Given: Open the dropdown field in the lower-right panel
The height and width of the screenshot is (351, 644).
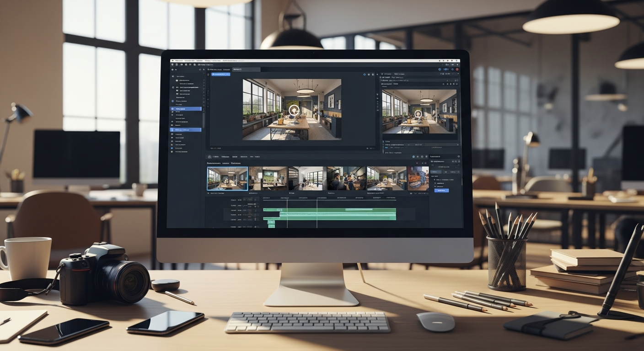Looking at the screenshot, I should [x=444, y=166].
